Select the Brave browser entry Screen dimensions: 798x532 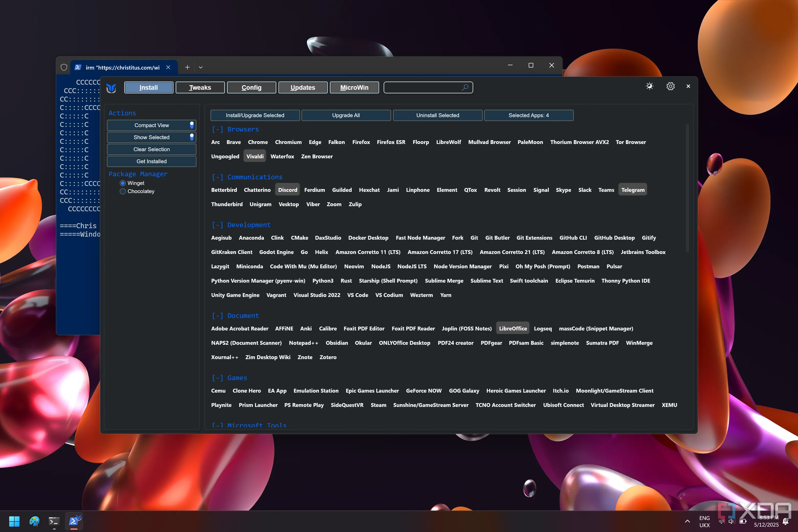tap(234, 142)
